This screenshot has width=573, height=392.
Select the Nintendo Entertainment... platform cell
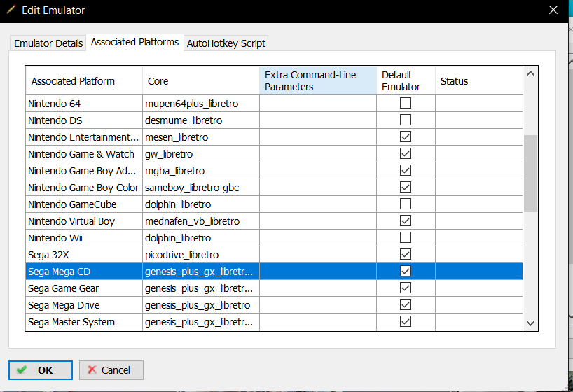point(83,137)
